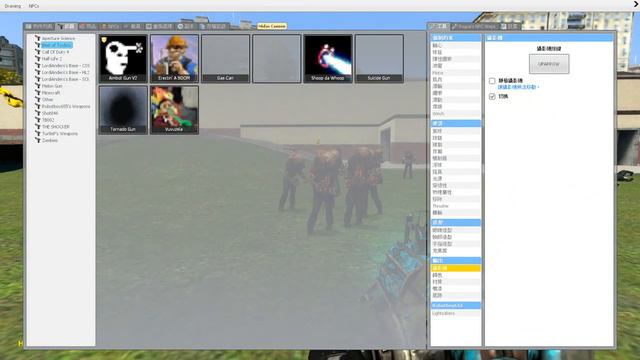Open the Drawing menu

(x=13, y=6)
